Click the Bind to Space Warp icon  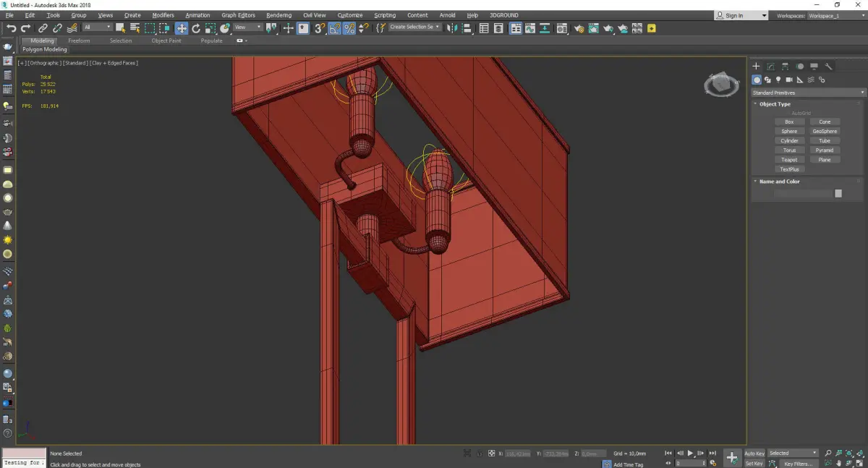[72, 28]
